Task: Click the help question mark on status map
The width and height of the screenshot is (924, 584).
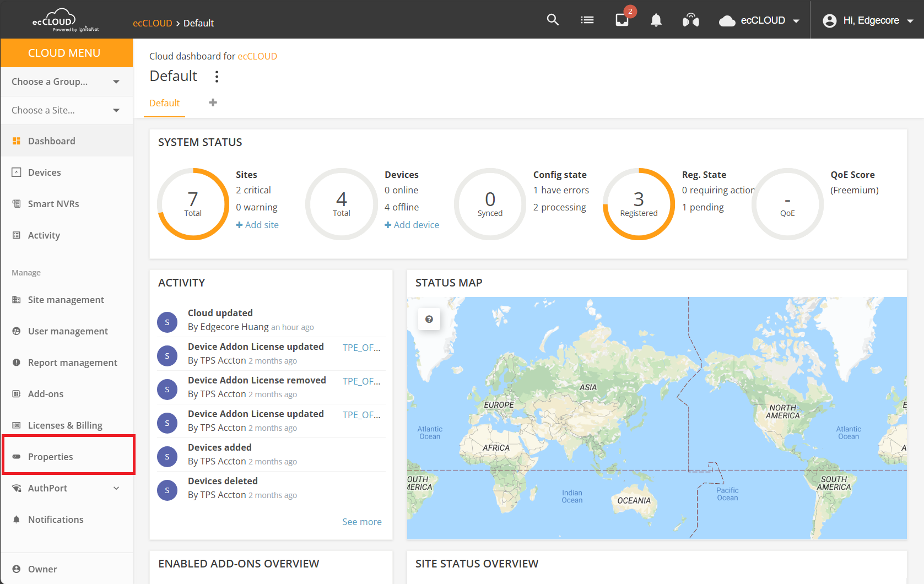Action: pos(429,319)
